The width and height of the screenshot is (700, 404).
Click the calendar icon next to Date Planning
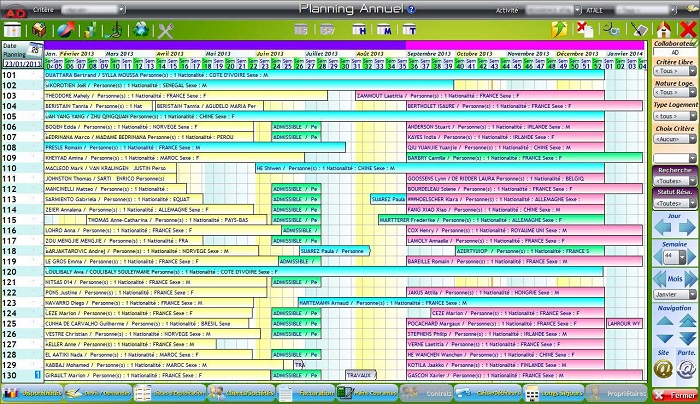[36, 48]
